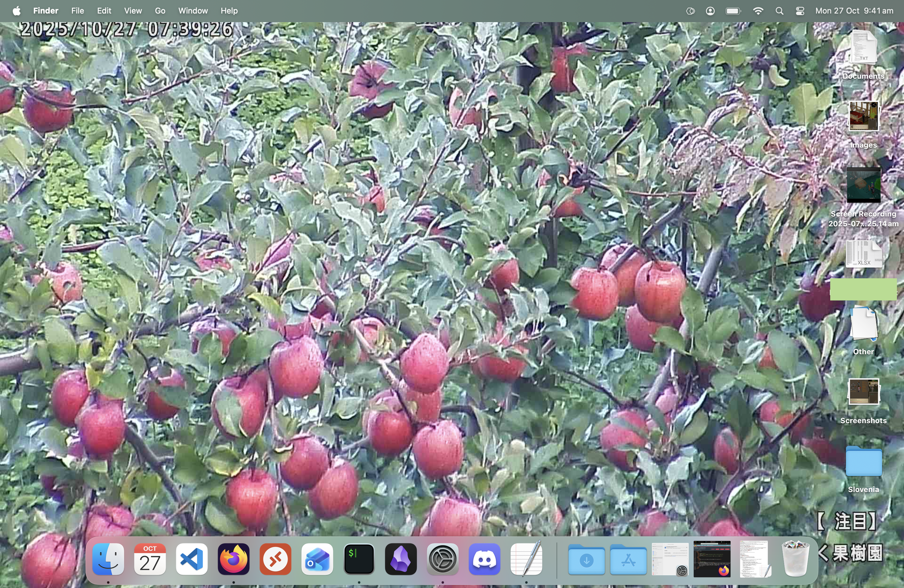Image resolution: width=904 pixels, height=588 pixels.
Task: Open the Go menu
Action: coord(160,11)
